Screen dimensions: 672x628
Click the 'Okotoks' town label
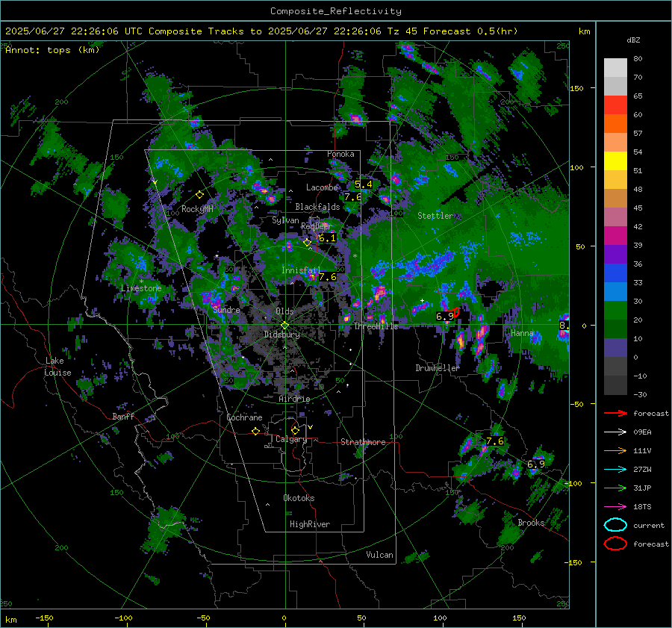click(x=299, y=498)
